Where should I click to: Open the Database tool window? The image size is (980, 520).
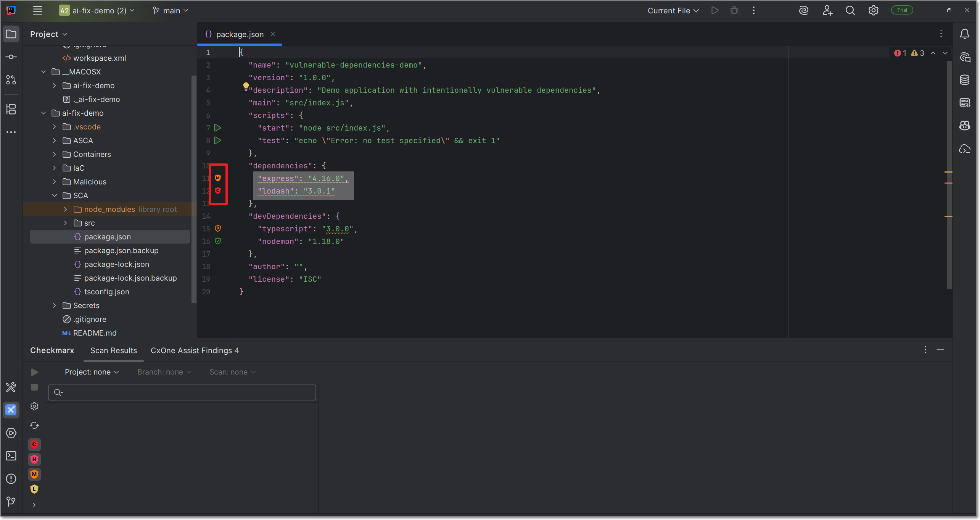tap(964, 80)
